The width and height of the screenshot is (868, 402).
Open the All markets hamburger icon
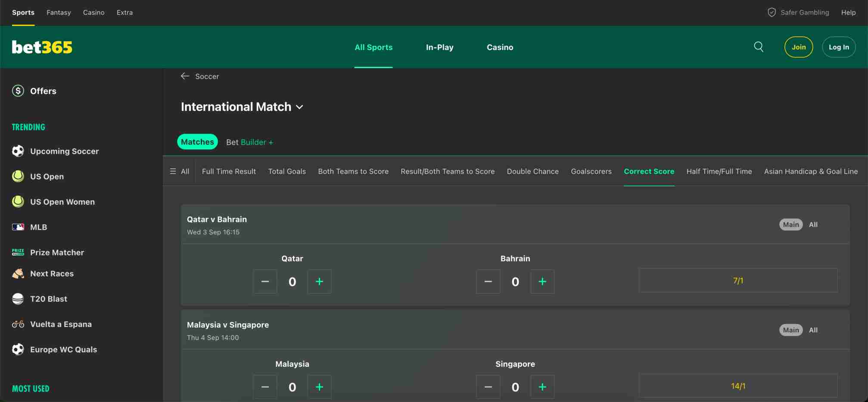pos(173,171)
